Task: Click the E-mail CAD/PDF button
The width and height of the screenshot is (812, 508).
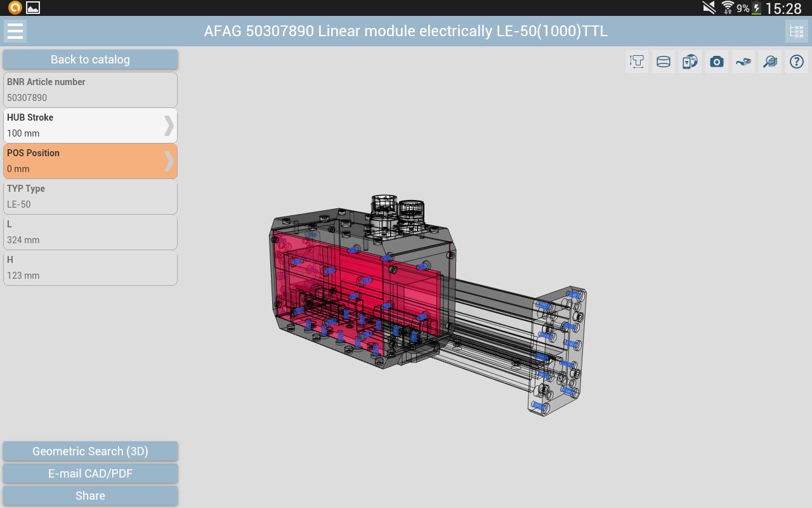Action: click(x=90, y=474)
